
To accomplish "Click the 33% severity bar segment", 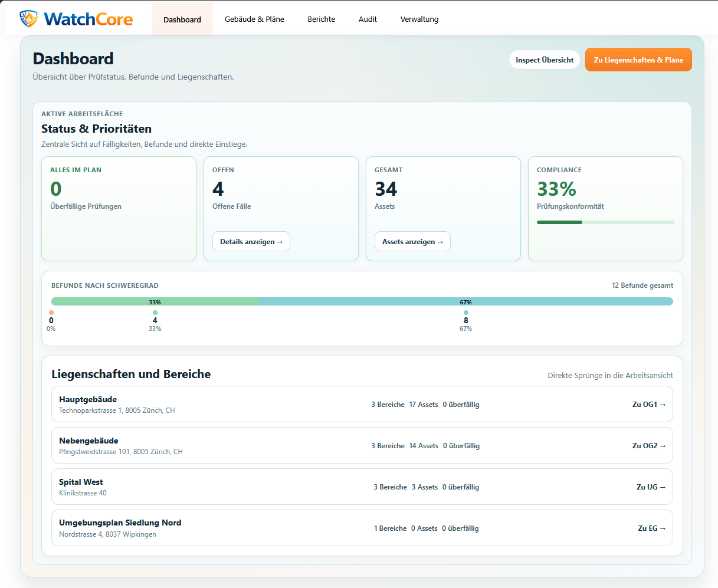I will tap(155, 301).
